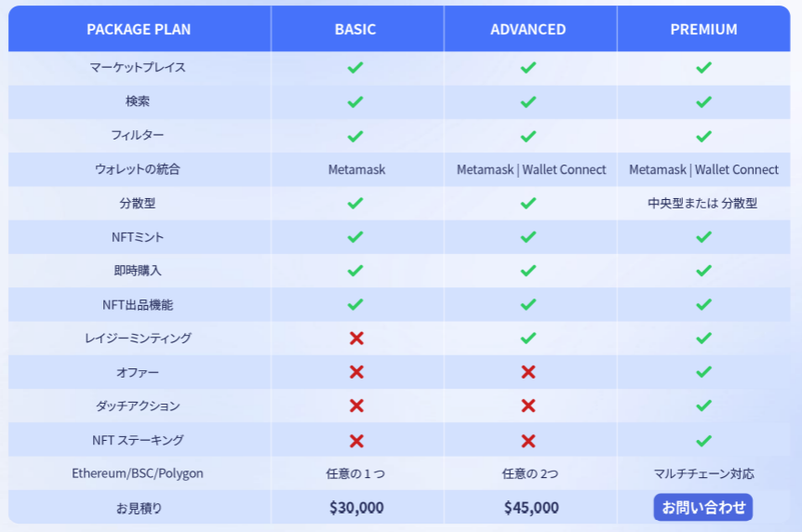The width and height of the screenshot is (802, 532).
Task: Click Basic checkmark for 分散型 row
Action: click(355, 203)
